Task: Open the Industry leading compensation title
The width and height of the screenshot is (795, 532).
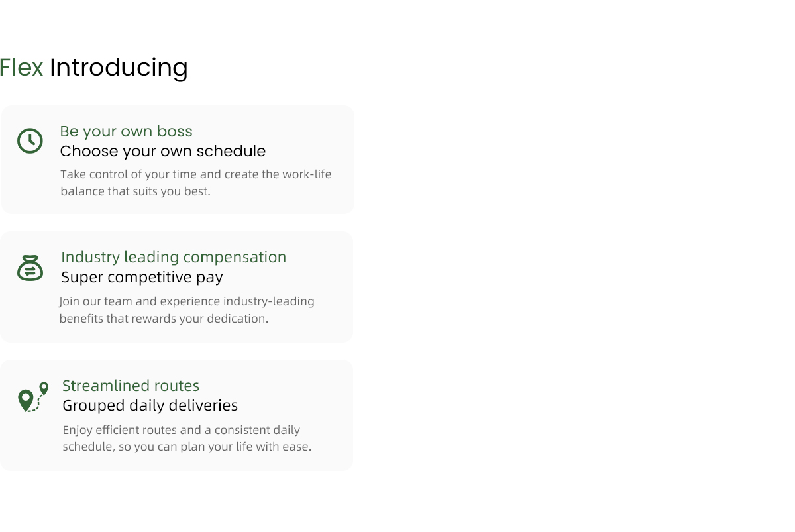Action: click(x=174, y=257)
